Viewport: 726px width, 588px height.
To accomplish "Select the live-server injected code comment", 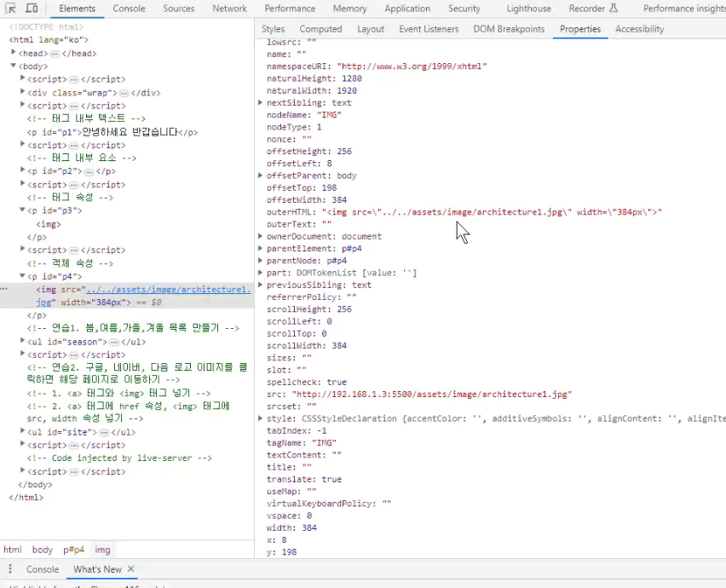I will click(x=119, y=458).
